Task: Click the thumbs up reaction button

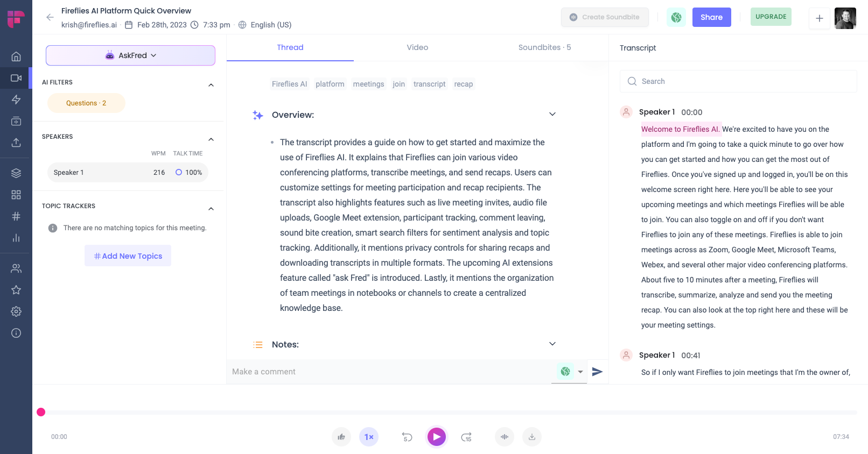Action: (341, 437)
